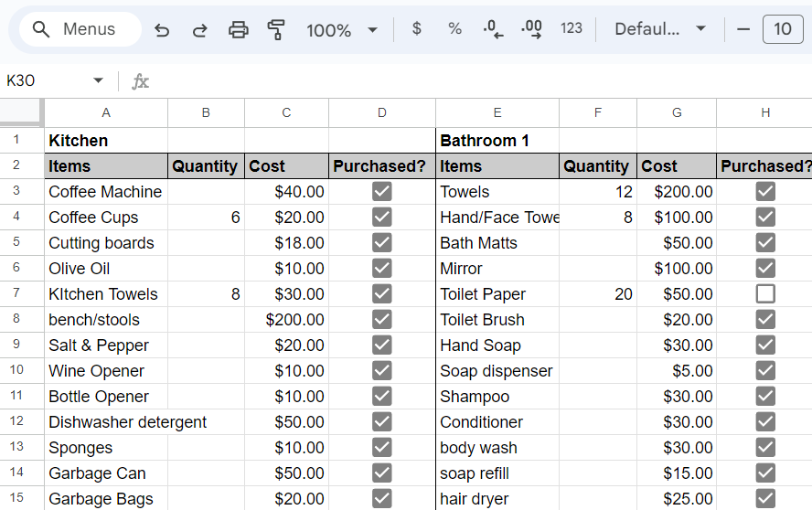The width and height of the screenshot is (812, 510).
Task: Select the Sponges cell
Action: coord(106,447)
